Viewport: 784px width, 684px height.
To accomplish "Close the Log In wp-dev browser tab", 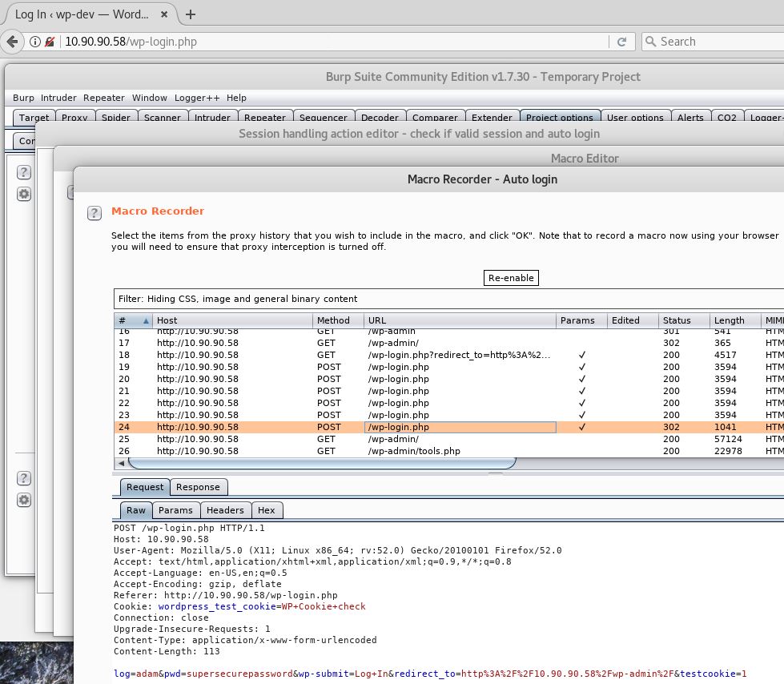I will click(x=164, y=14).
